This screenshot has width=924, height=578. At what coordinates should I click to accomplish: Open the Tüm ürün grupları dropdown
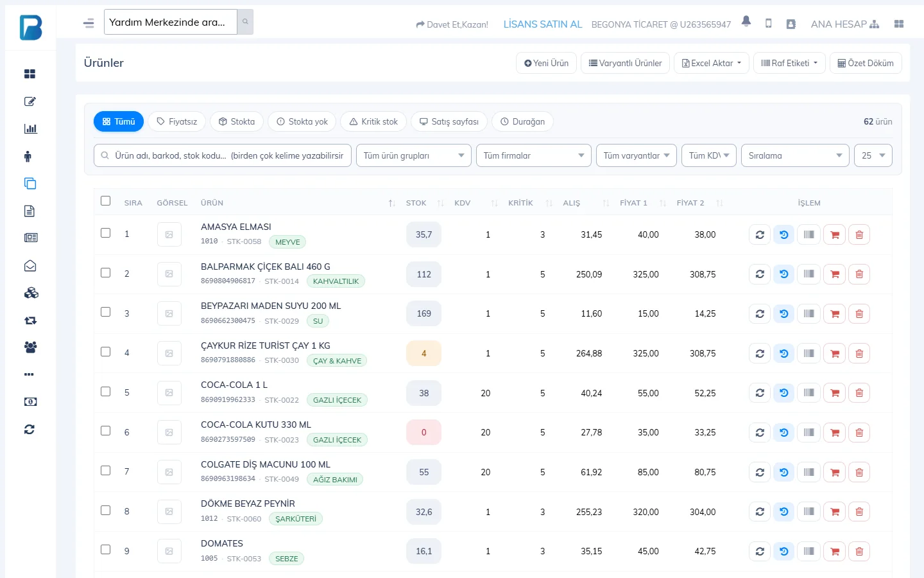coord(414,155)
